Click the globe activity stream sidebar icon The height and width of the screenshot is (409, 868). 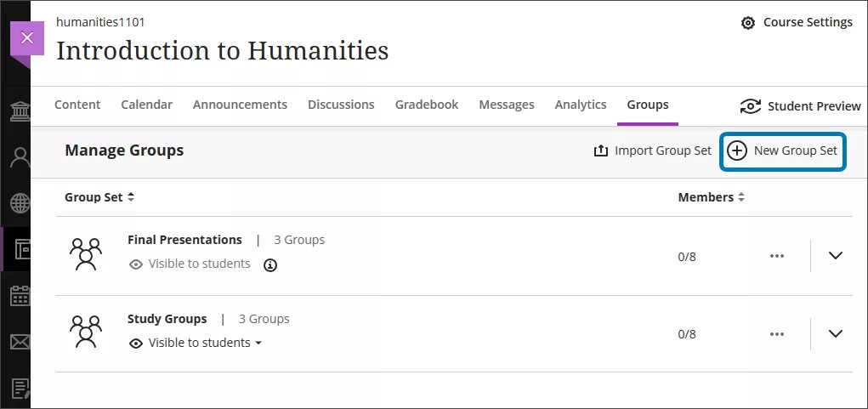point(19,203)
